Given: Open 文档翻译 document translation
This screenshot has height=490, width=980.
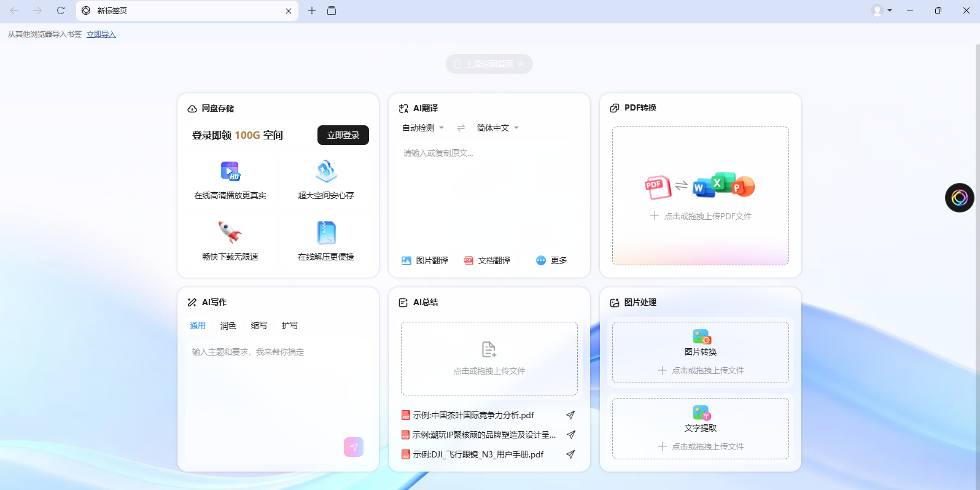Looking at the screenshot, I should (487, 260).
